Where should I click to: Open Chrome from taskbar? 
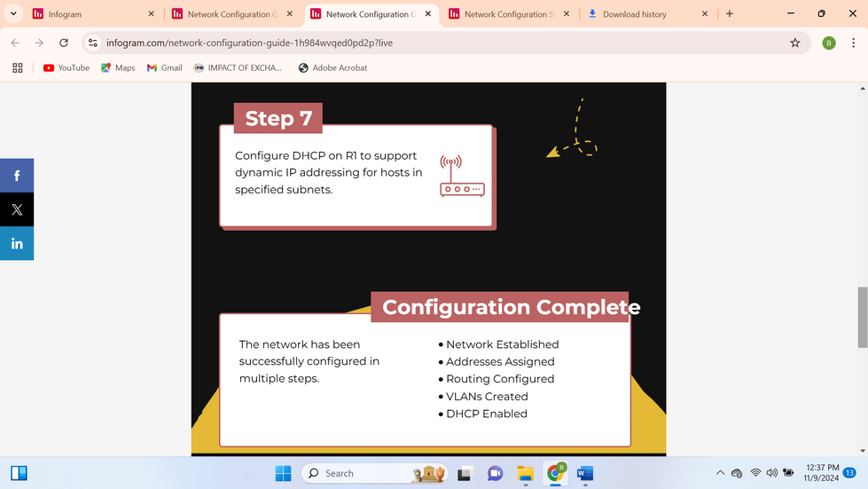[555, 474]
